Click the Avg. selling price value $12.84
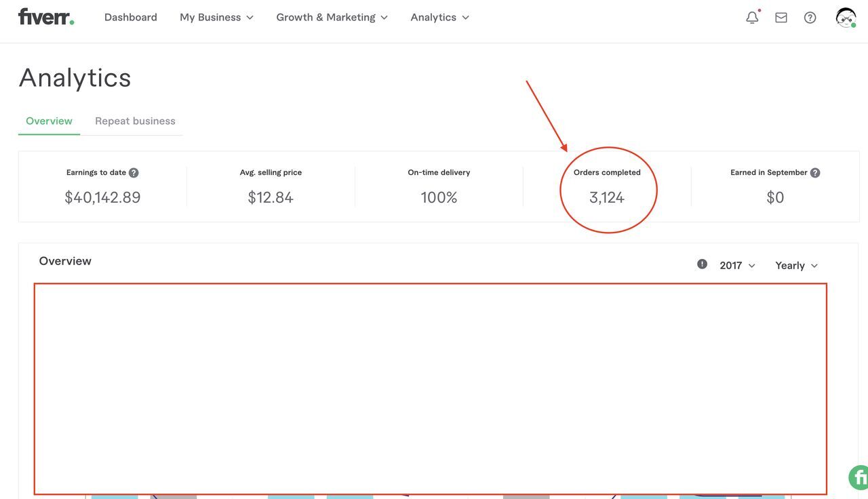Image resolution: width=868 pixels, height=499 pixels. click(271, 198)
